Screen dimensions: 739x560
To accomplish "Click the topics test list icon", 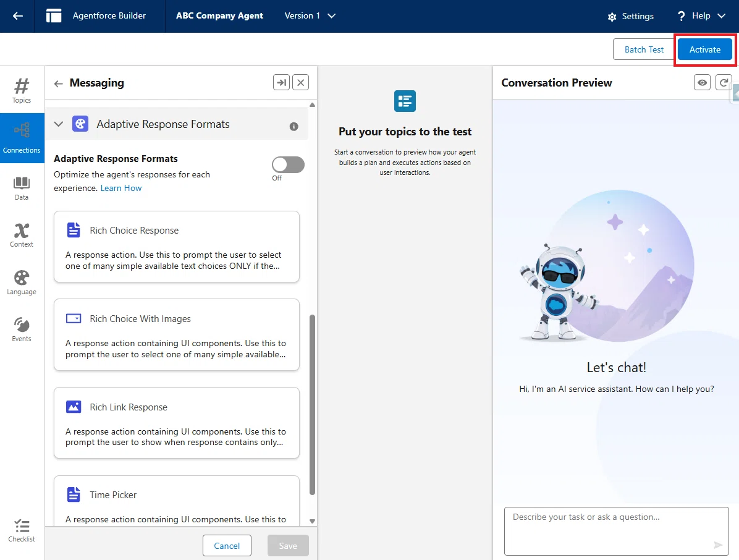I will 405,101.
